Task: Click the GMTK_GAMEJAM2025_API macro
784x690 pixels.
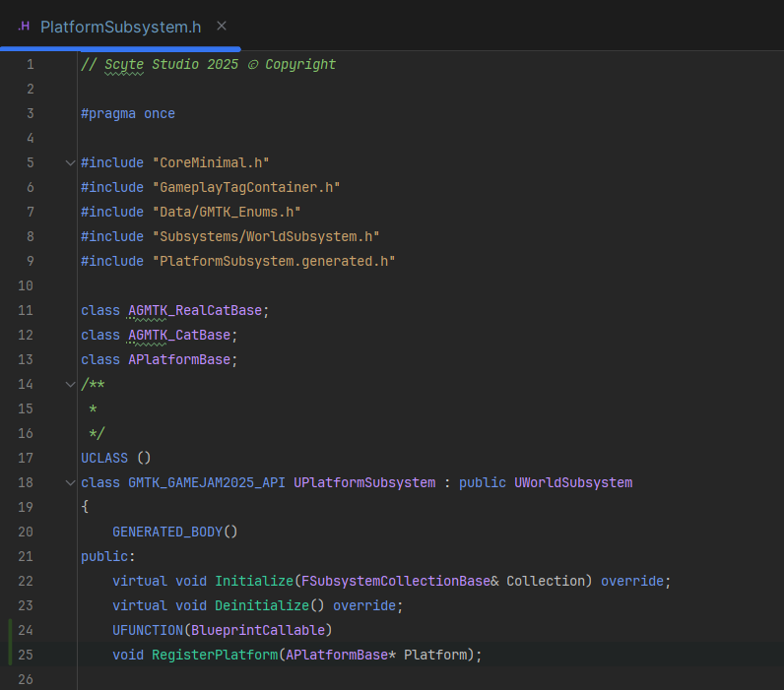Action: click(207, 482)
